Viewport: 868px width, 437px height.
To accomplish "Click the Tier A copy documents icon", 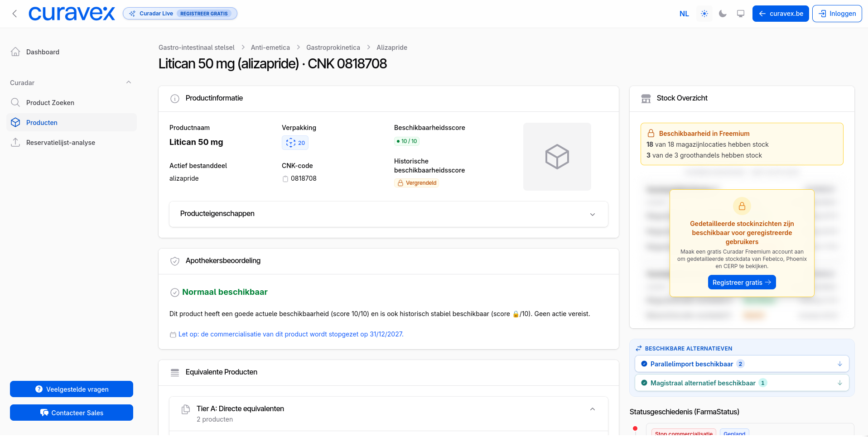I will point(186,409).
